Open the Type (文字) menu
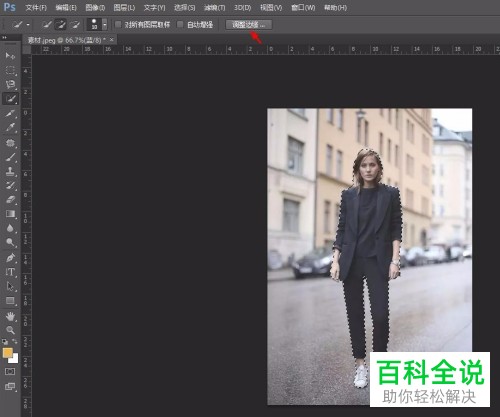This screenshot has width=500, height=417. 154,7
